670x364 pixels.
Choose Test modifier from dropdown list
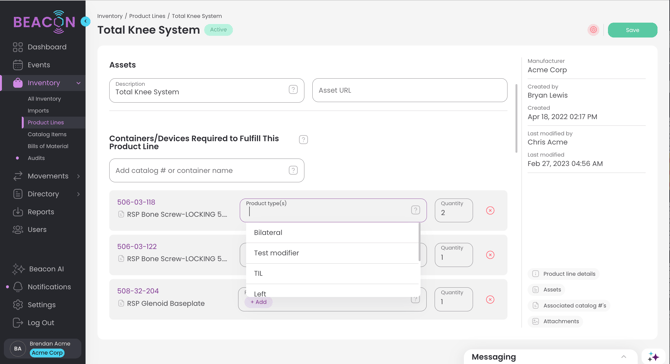(x=332, y=253)
